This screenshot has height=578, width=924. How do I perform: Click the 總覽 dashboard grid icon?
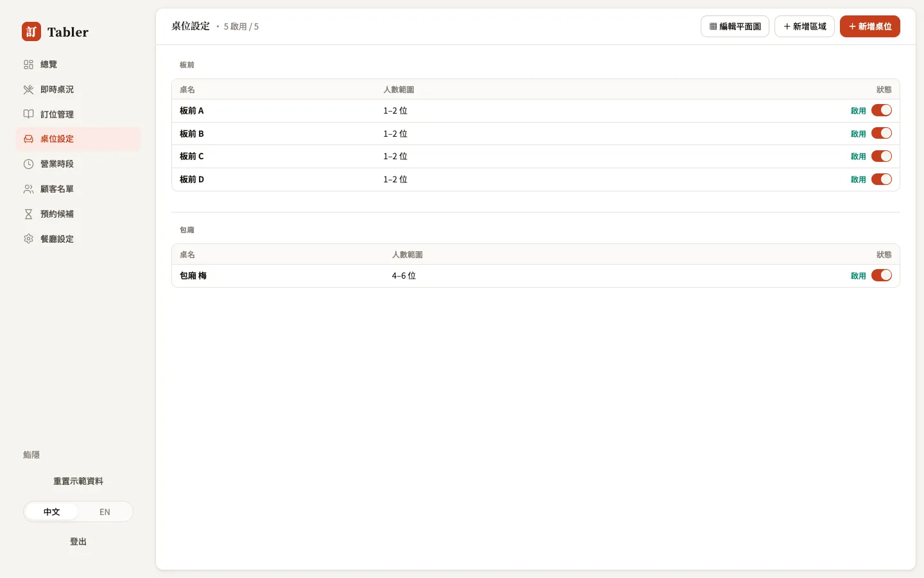[28, 64]
